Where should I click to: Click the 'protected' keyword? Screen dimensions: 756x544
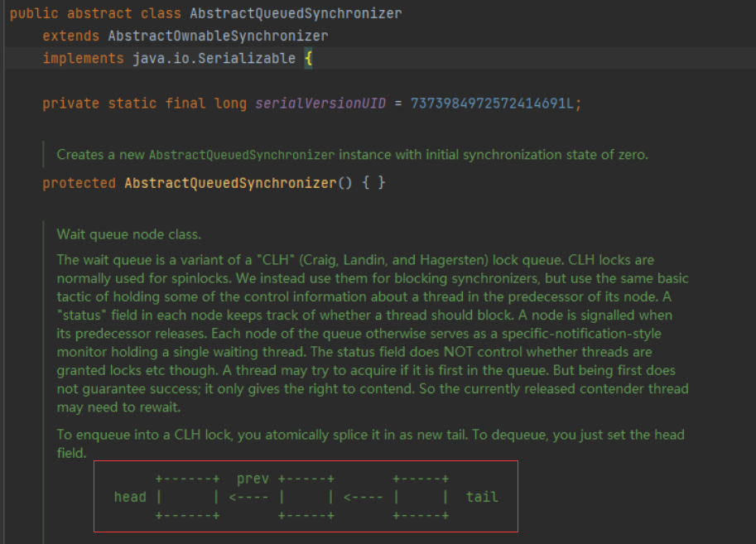pos(79,183)
